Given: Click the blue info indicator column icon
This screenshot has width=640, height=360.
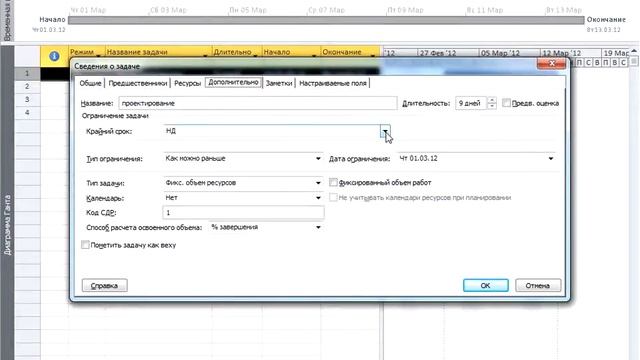Looking at the screenshot, I should (54, 56).
